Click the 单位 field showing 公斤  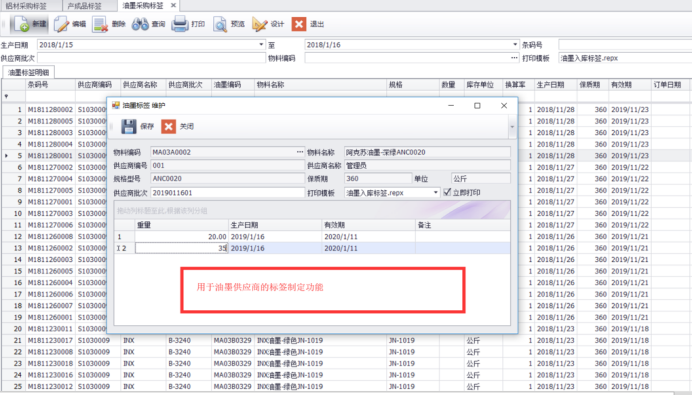pyautogui.click(x=480, y=179)
